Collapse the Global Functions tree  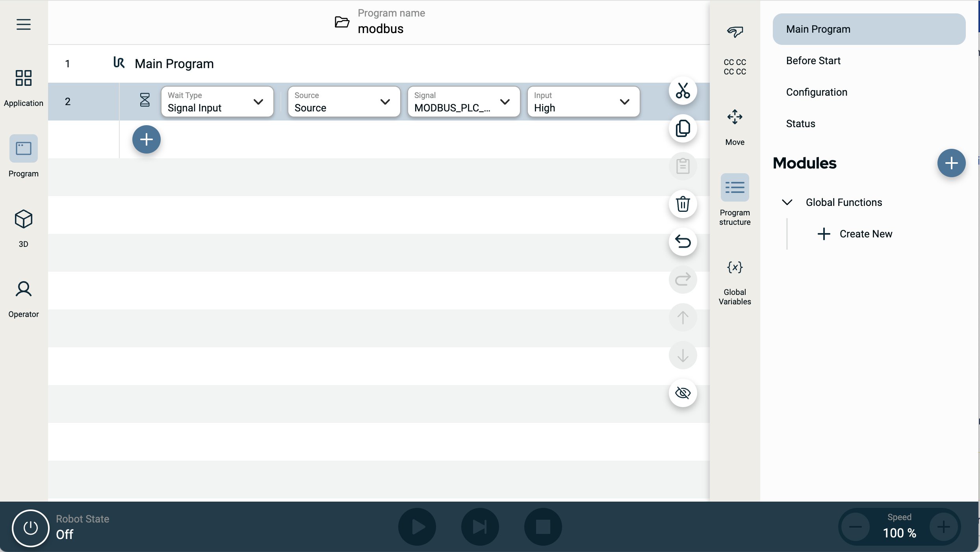(x=787, y=202)
